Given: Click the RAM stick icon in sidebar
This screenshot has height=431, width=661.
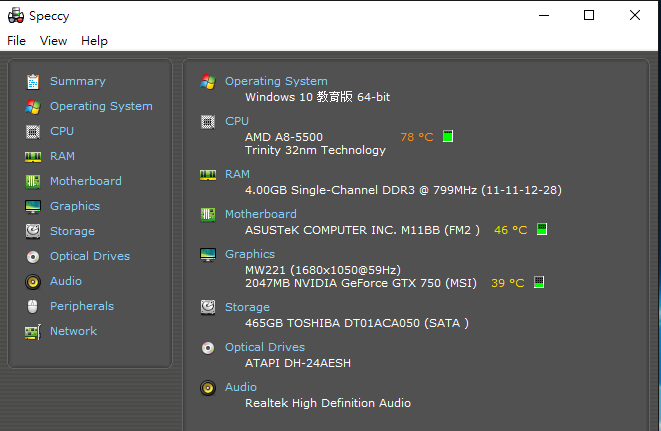Looking at the screenshot, I should tap(33, 157).
